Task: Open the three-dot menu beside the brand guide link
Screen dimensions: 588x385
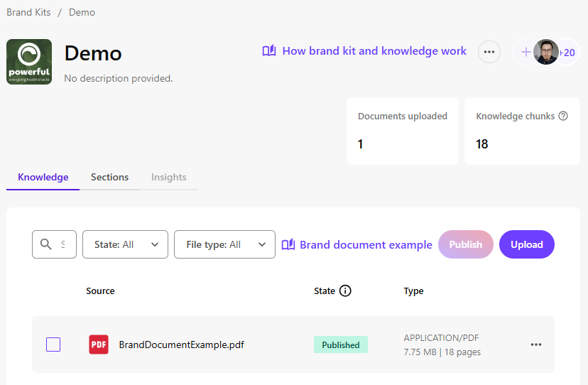Action: click(489, 52)
